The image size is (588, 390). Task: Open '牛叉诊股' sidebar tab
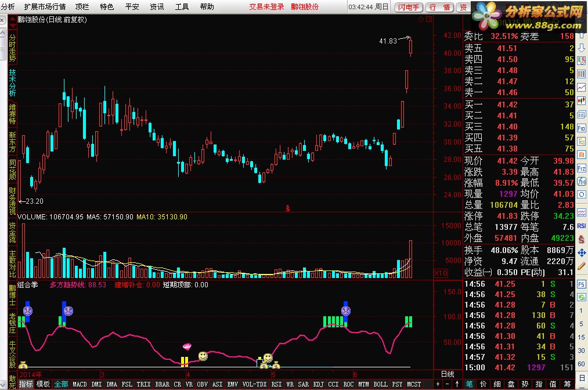[x=12, y=355]
